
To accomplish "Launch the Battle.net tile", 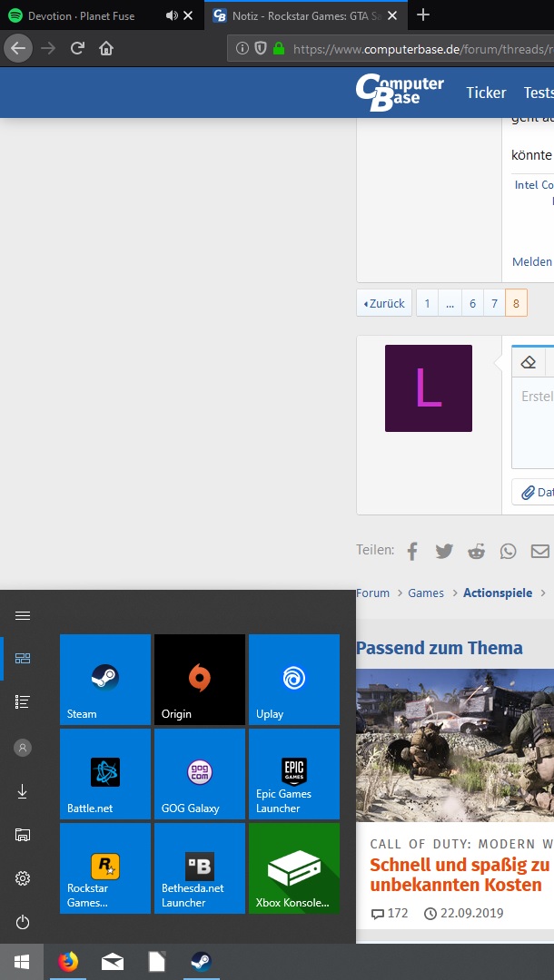I will pos(105,774).
